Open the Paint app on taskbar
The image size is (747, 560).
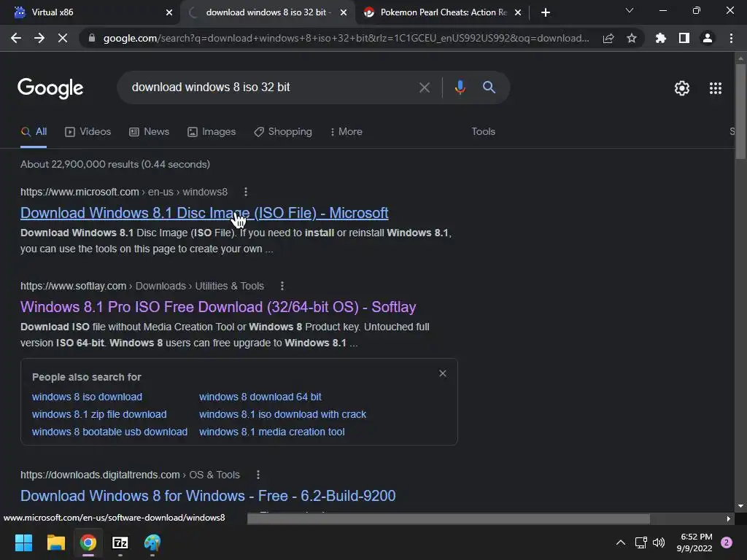tap(152, 542)
